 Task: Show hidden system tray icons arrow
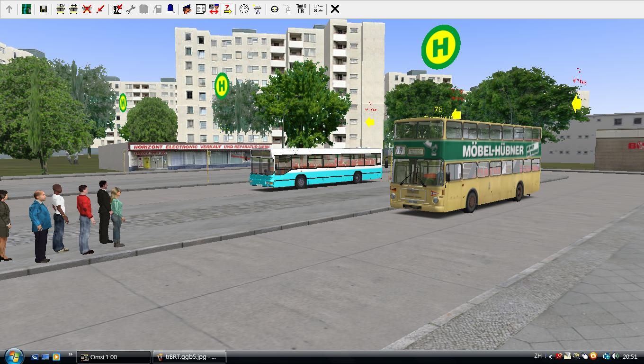tap(550, 356)
